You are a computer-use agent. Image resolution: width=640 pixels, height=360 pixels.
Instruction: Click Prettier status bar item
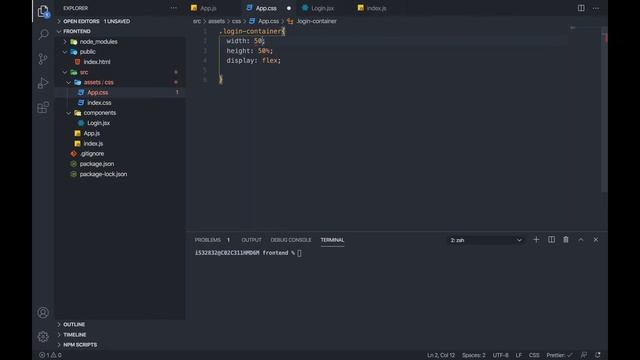(x=559, y=355)
